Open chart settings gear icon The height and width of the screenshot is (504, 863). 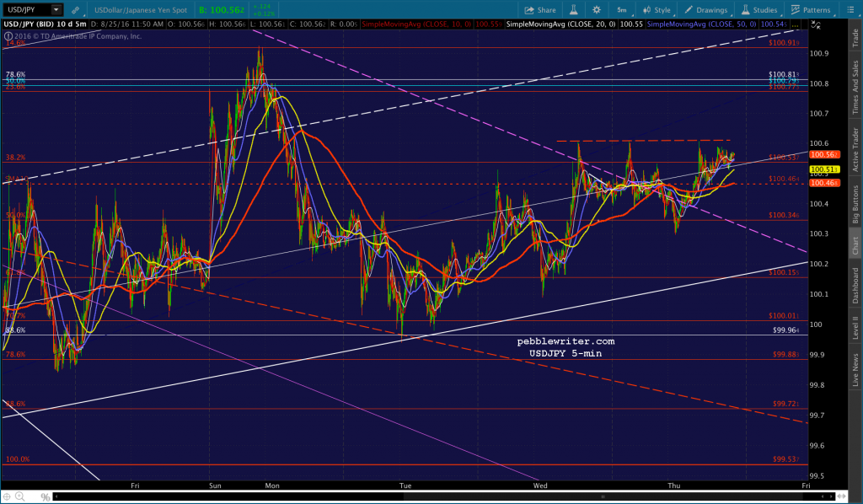597,10
